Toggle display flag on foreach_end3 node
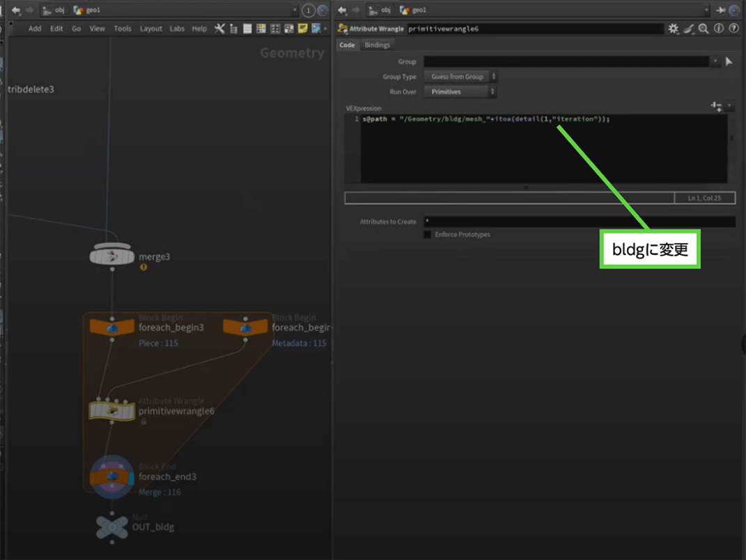 [x=130, y=477]
